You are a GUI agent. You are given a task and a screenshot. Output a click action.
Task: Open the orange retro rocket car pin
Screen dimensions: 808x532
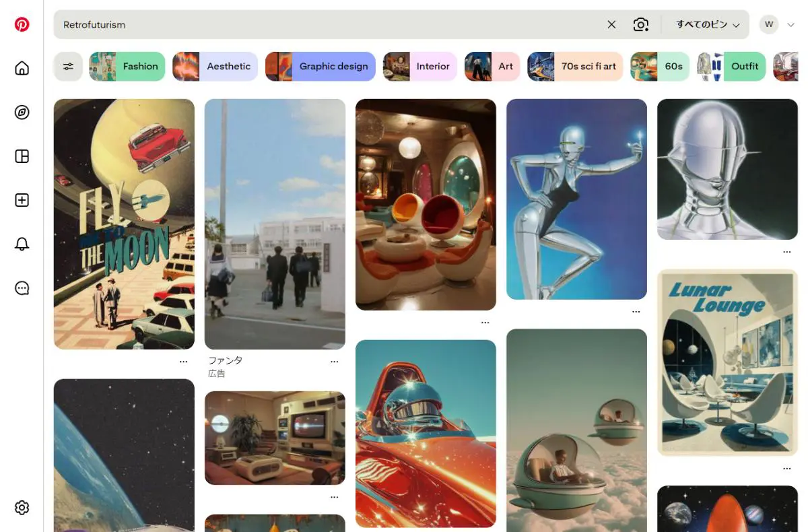426,434
